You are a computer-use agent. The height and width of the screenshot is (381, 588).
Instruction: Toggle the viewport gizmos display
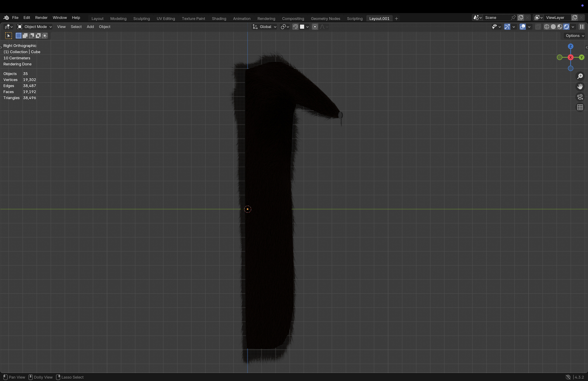(x=507, y=27)
